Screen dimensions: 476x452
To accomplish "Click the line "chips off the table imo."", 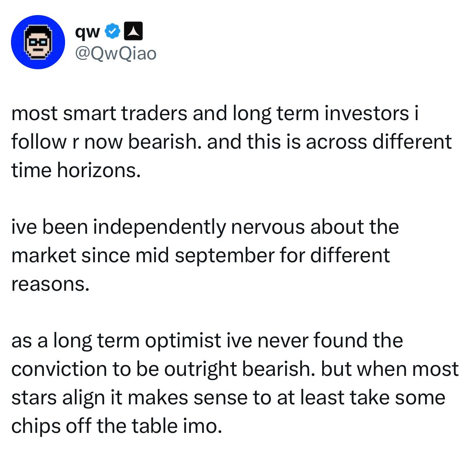I will [117, 426].
